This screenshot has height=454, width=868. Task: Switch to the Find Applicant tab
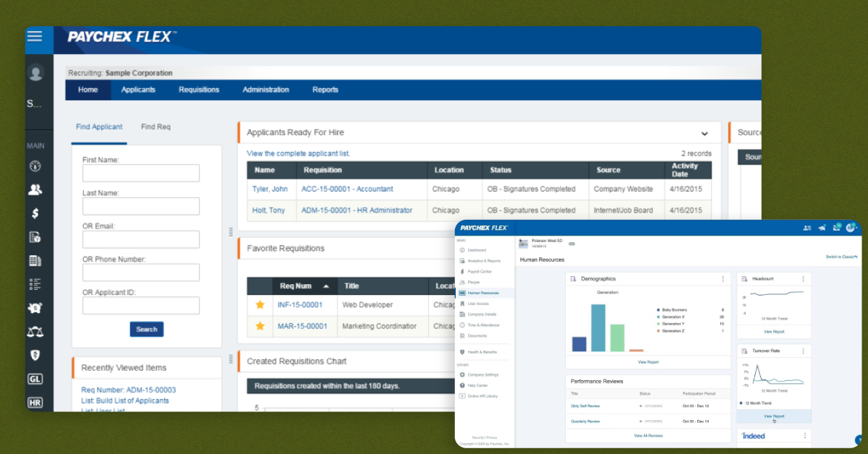point(99,127)
